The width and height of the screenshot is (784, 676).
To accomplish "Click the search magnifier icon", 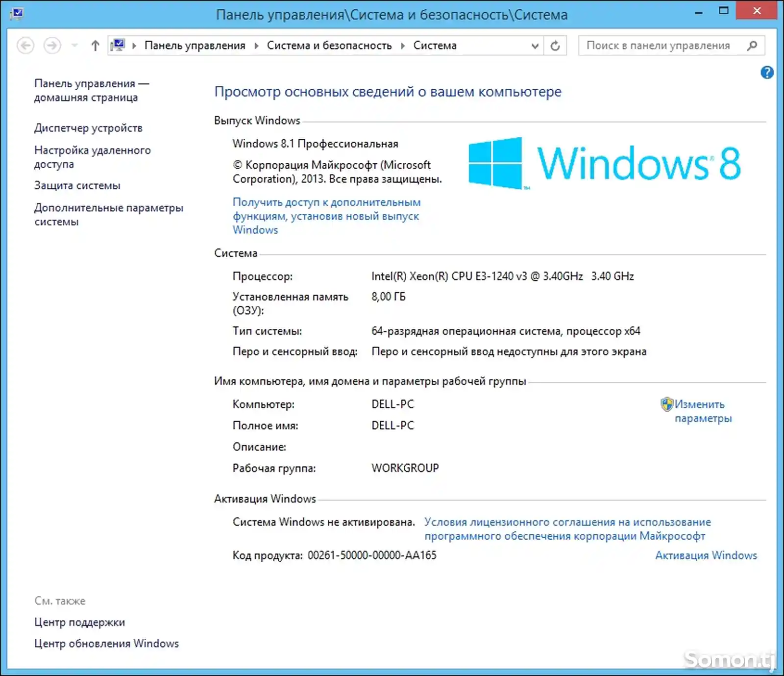I will (752, 46).
